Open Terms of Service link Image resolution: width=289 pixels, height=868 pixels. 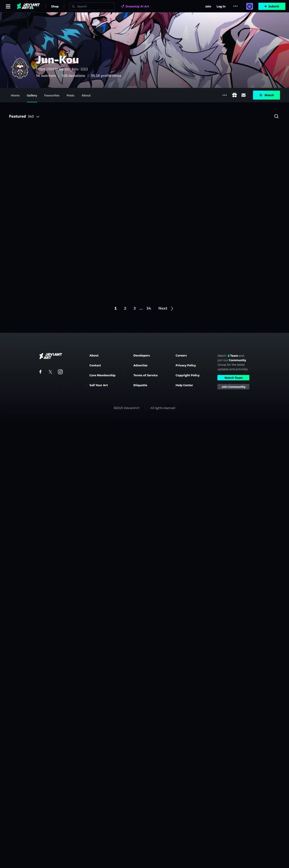pos(145,375)
